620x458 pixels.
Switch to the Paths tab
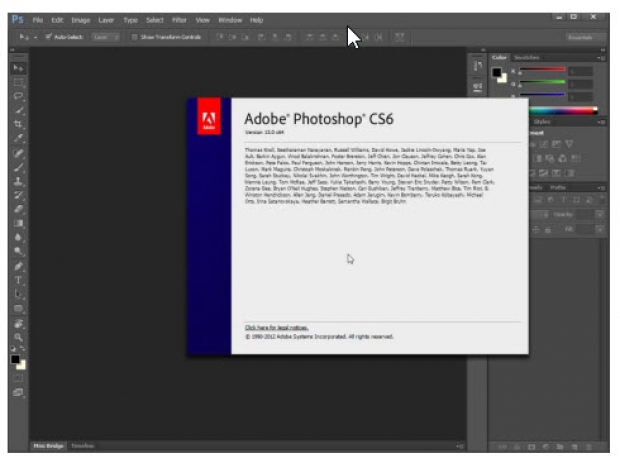coord(558,187)
